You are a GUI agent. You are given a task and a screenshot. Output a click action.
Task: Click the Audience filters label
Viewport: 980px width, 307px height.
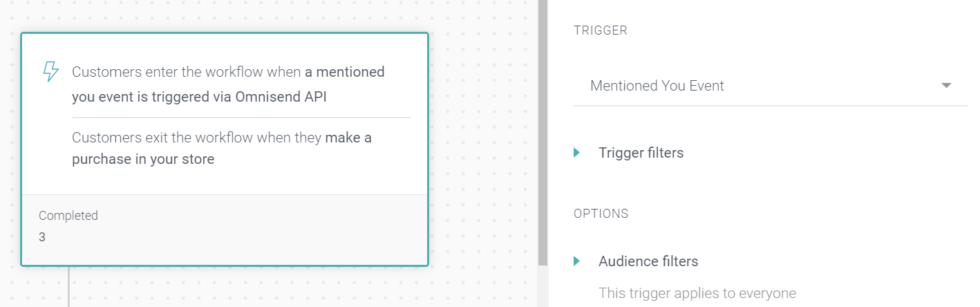[x=648, y=261]
